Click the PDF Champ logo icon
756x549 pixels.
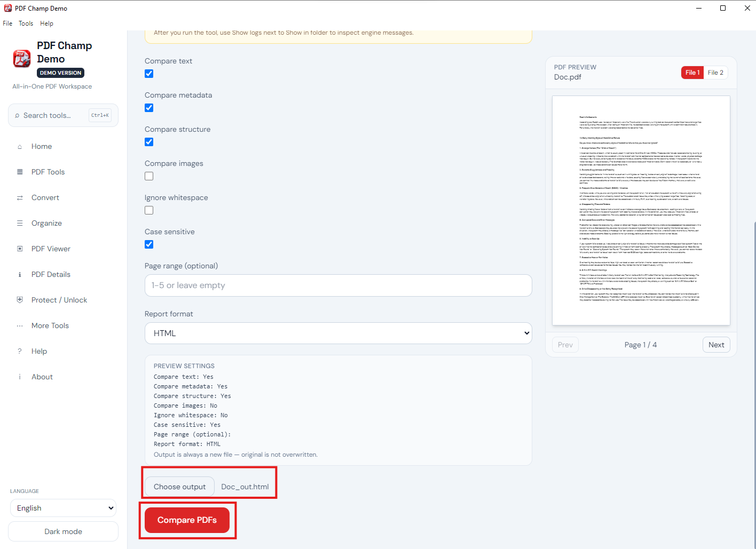[x=22, y=58]
